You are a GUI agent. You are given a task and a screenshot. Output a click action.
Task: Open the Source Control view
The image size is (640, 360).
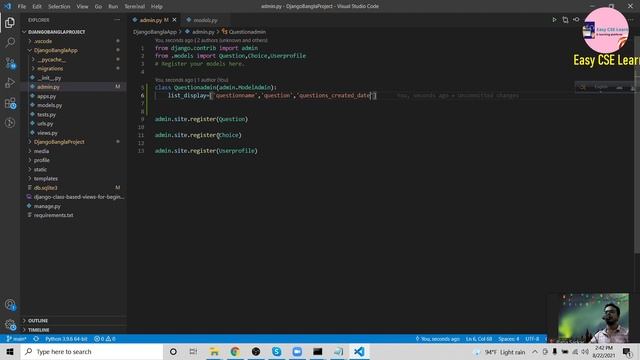point(10,63)
